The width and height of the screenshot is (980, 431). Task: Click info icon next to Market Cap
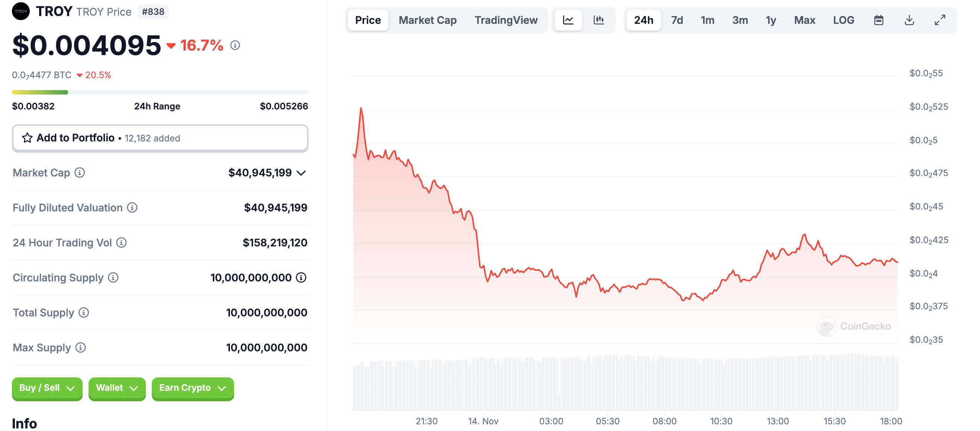(80, 173)
